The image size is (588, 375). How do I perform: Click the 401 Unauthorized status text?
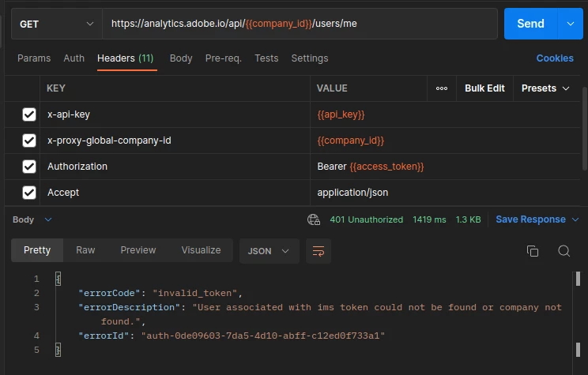click(x=367, y=219)
